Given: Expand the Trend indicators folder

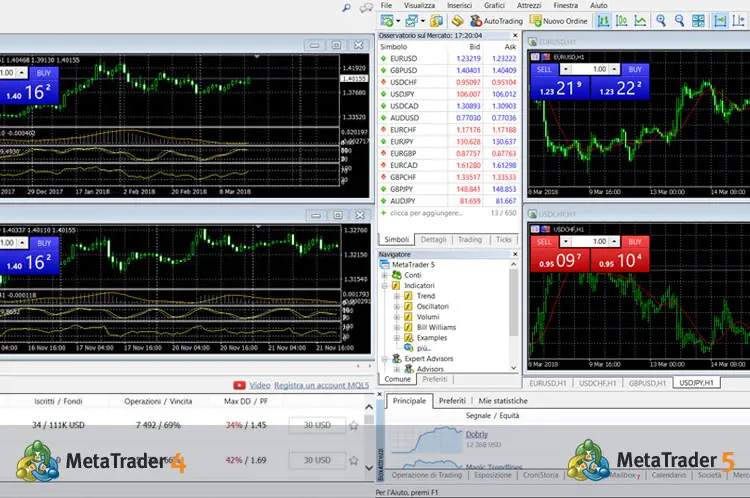Looking at the screenshot, I should point(397,296).
